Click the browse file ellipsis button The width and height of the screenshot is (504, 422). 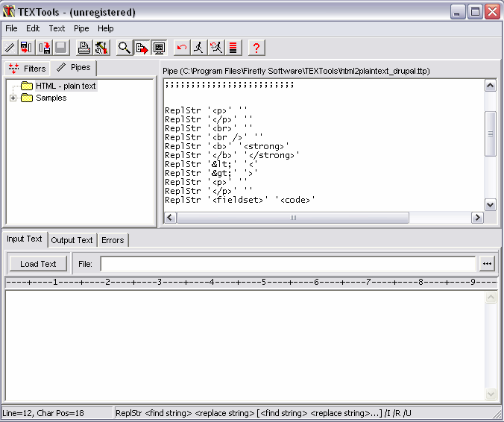tap(487, 264)
